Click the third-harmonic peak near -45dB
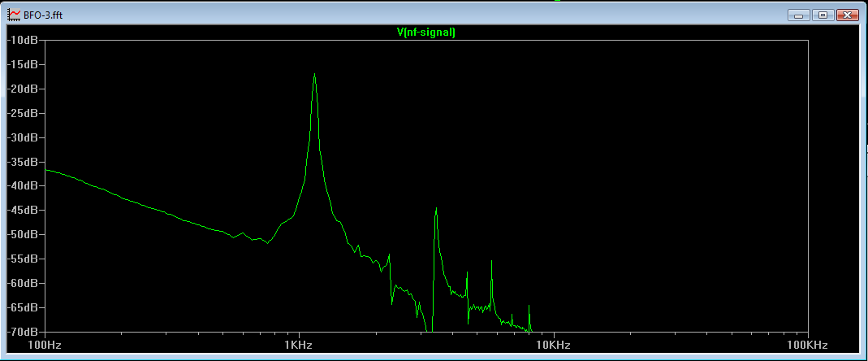Screen dimensions: 868x361 (x=436, y=209)
